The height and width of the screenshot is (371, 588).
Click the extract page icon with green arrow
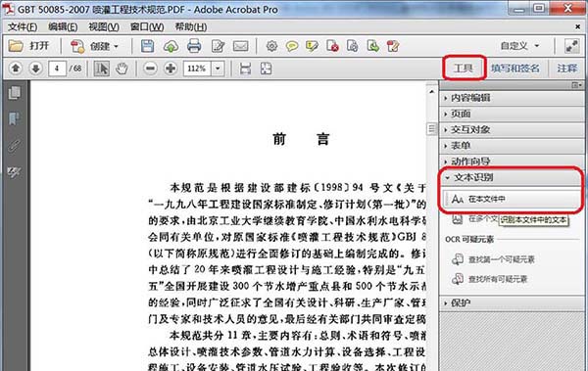(372, 46)
